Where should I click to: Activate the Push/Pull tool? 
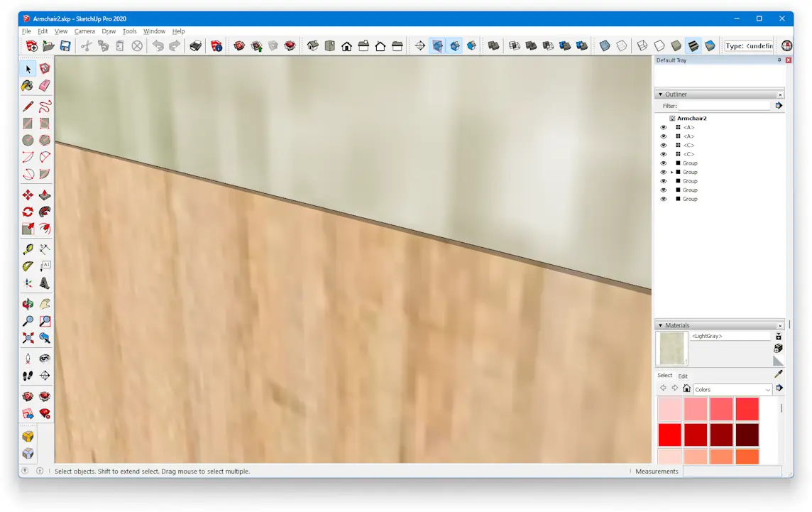click(x=45, y=195)
